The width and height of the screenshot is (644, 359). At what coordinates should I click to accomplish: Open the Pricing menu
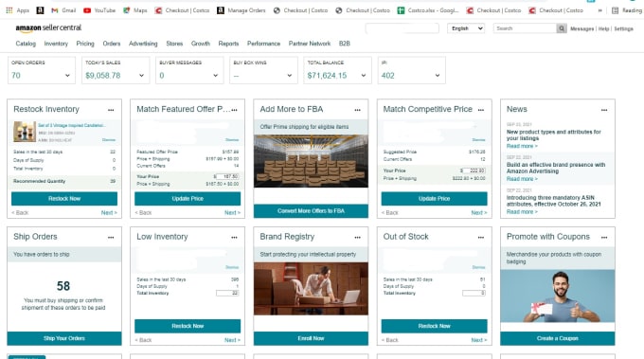[85, 44]
